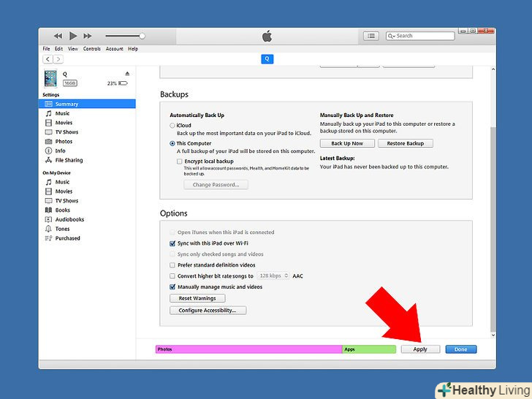Viewport: 532px width, 399px height.
Task: Click the scrollbar up arrow
Action: 493,69
